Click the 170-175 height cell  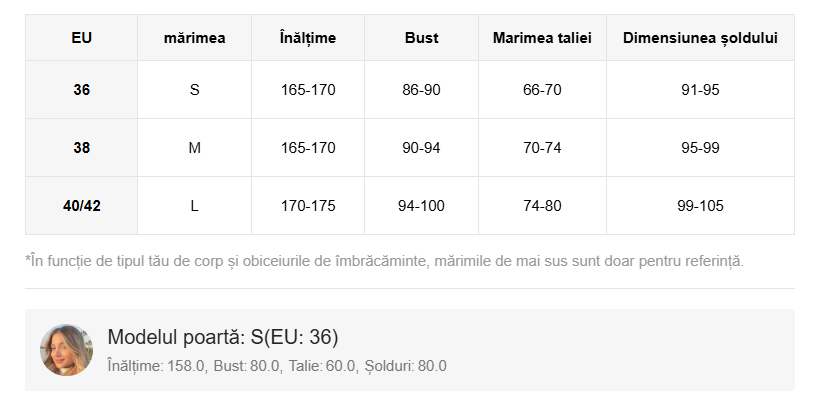(308, 206)
